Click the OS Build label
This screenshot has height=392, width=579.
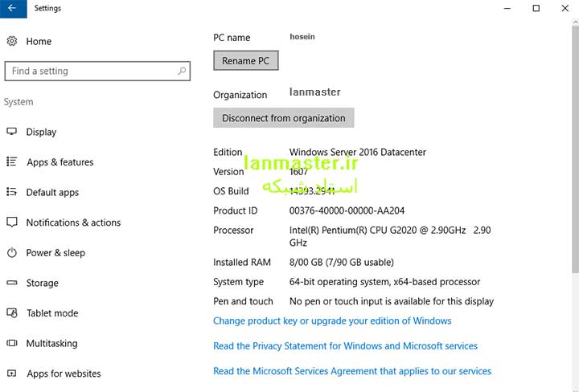(231, 191)
